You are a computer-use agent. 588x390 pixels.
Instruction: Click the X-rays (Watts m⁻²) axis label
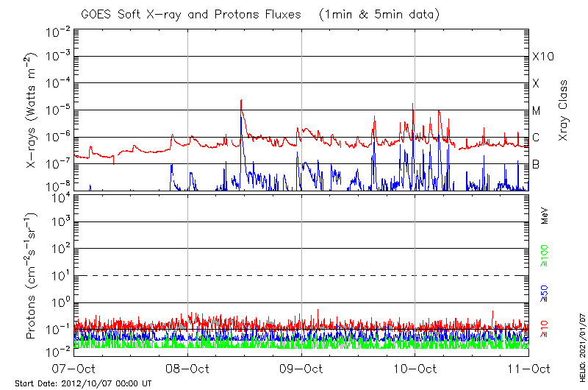[32, 109]
